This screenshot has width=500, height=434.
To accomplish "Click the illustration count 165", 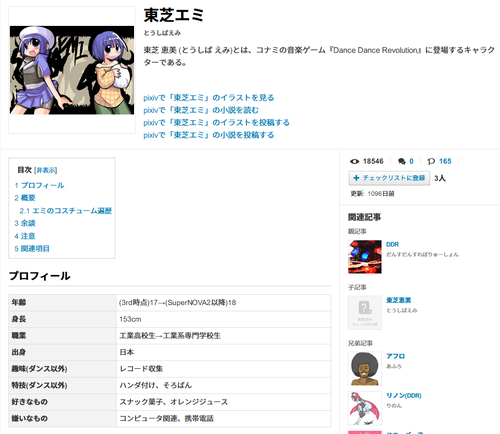I will coord(445,161).
